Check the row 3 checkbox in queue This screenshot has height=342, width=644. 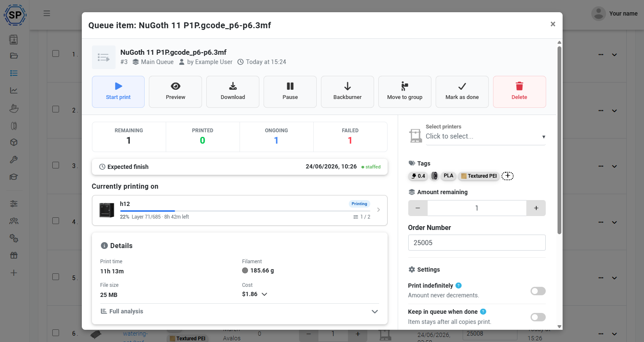click(x=56, y=165)
